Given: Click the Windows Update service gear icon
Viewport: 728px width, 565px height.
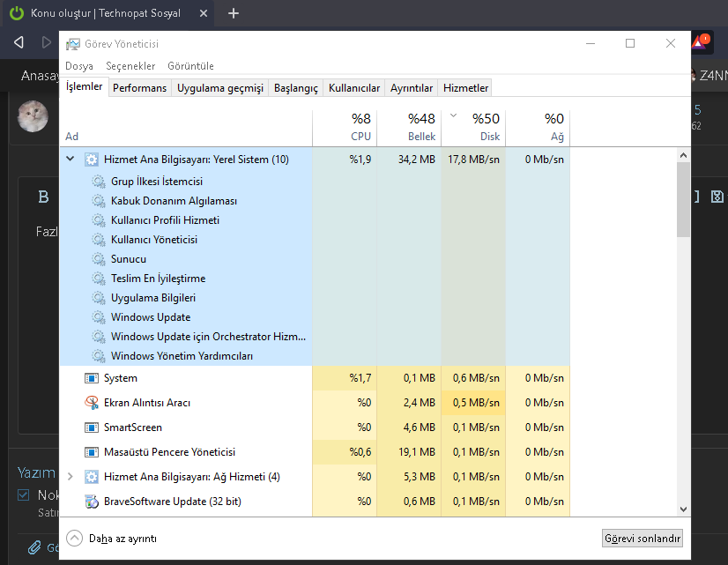Looking at the screenshot, I should tap(98, 317).
